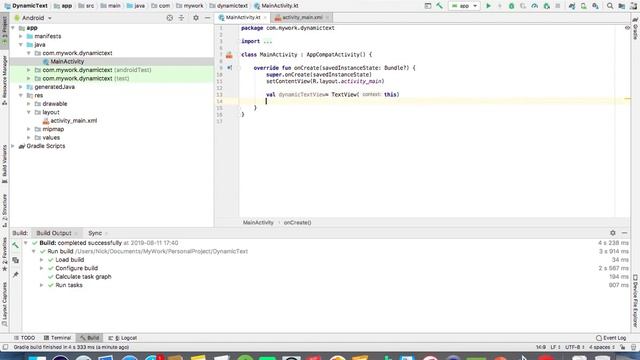Expand the manifests folder
The image size is (640, 360).
point(21,36)
